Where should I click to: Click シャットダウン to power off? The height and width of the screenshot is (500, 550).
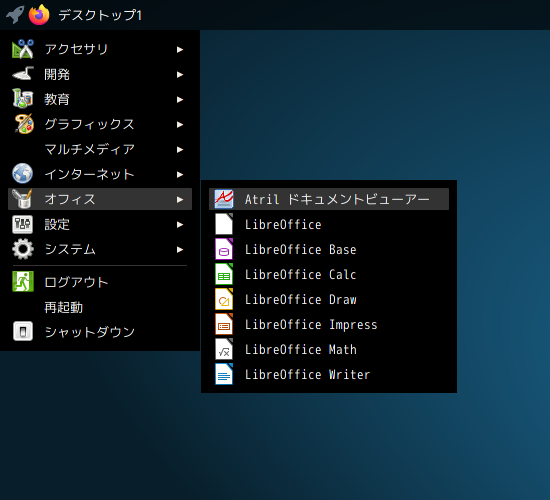point(100,332)
